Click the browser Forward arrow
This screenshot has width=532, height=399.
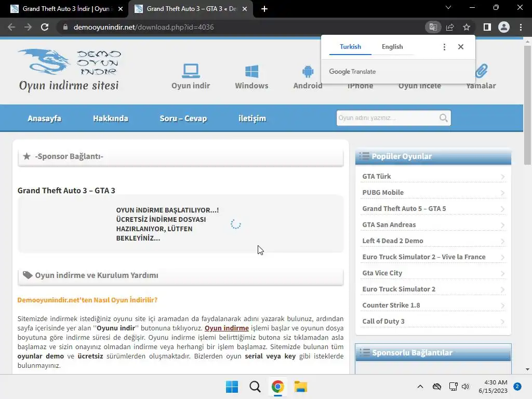[x=28, y=27]
